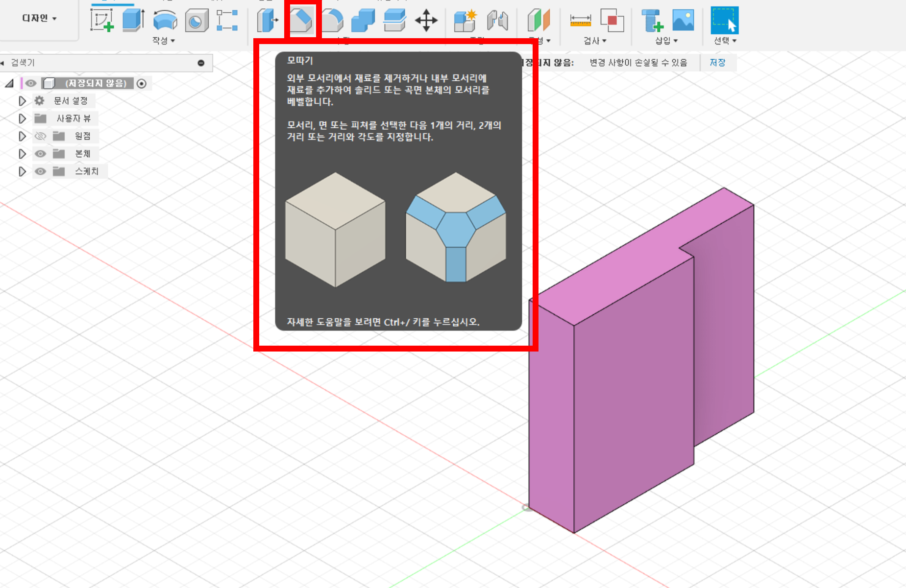Screen dimensions: 906x588
Task: Select the 문서 설정 tree item
Action: 71,101
